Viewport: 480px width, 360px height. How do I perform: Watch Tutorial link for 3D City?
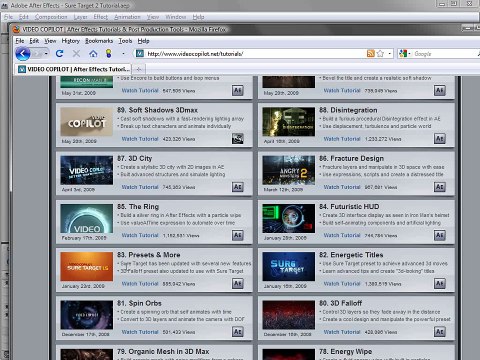click(x=140, y=187)
